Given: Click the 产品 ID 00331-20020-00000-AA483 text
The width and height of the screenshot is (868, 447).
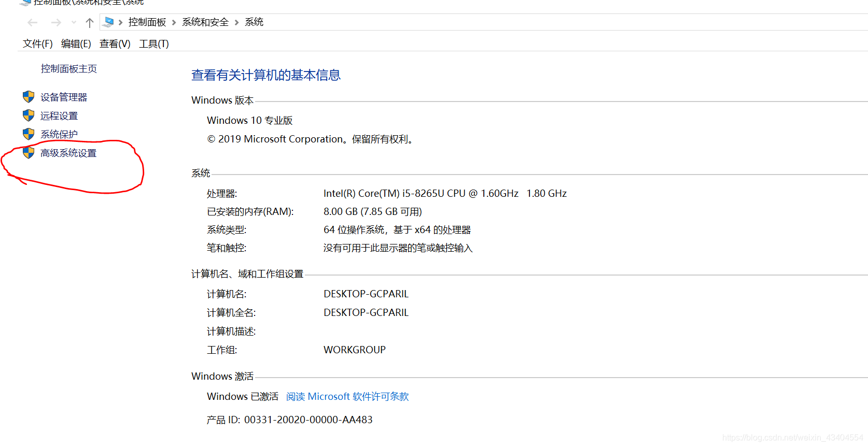Looking at the screenshot, I should click(289, 420).
